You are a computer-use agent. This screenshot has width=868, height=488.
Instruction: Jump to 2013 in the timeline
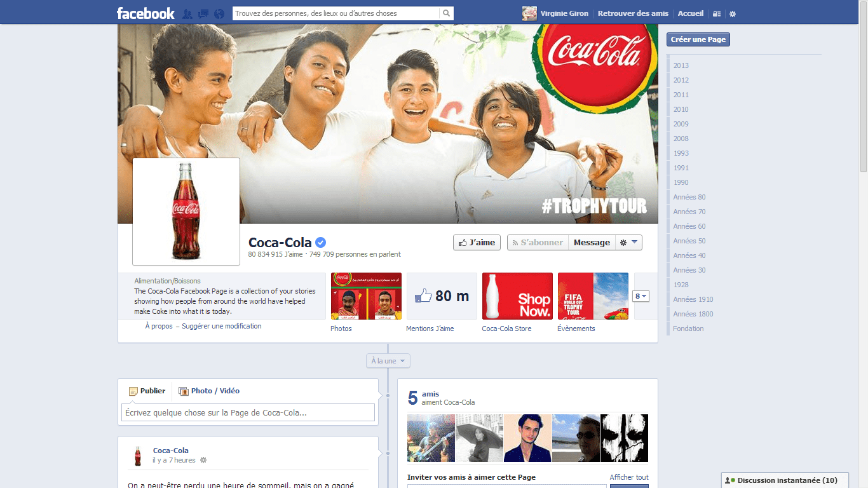tap(681, 65)
